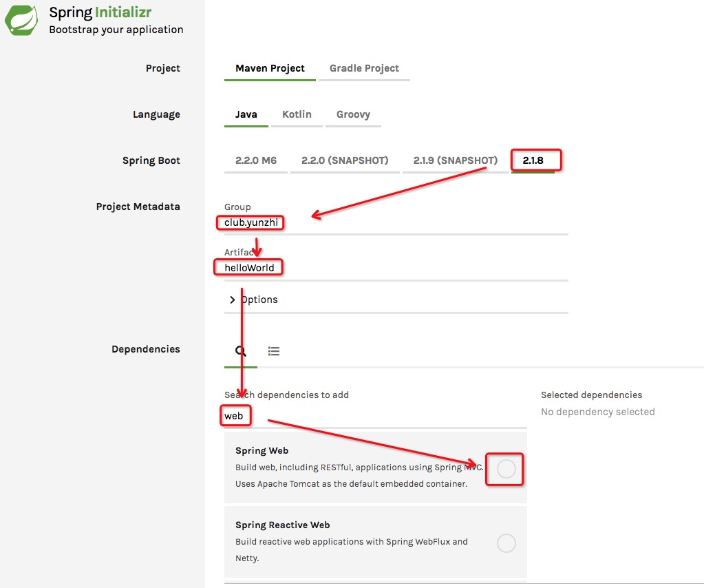Screen dimensions: 704x588
Task: Select Spring Boot version 2.2.0 M6
Action: coord(256,160)
